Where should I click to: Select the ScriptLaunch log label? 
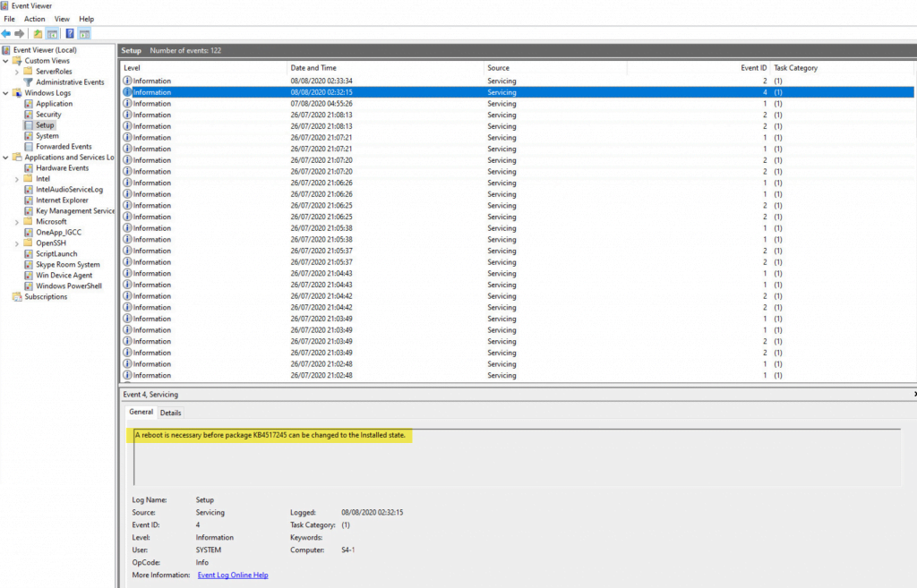[x=56, y=254]
